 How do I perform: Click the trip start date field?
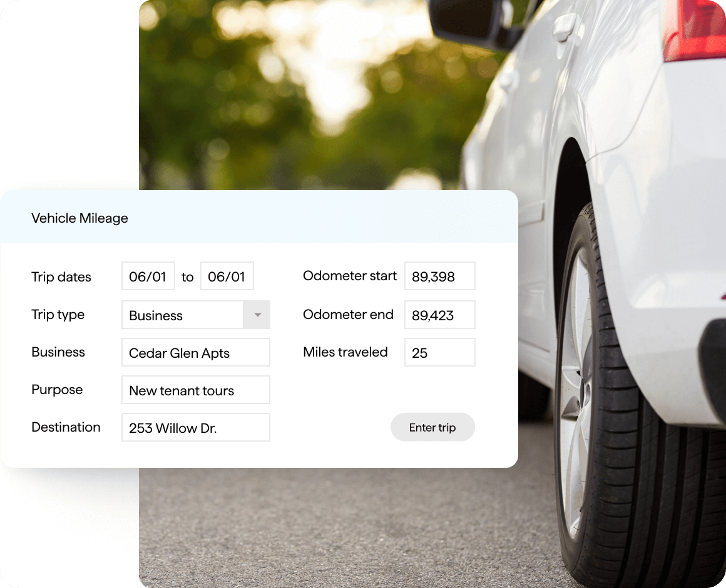pyautogui.click(x=148, y=276)
